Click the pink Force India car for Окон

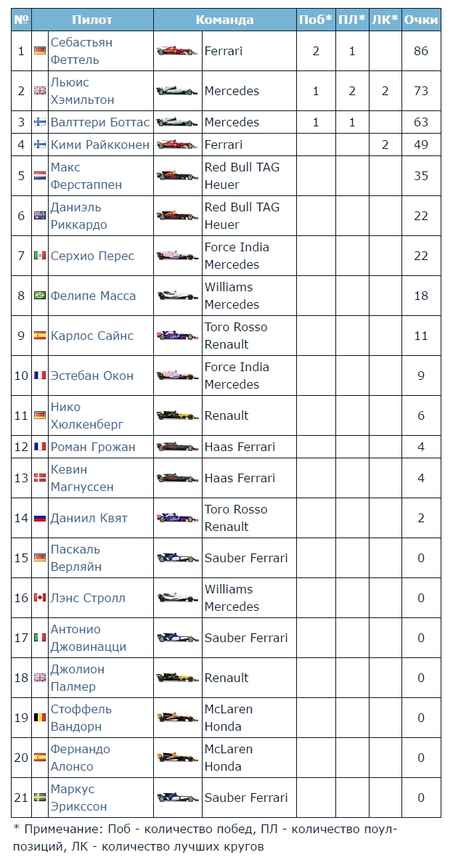pyautogui.click(x=177, y=376)
